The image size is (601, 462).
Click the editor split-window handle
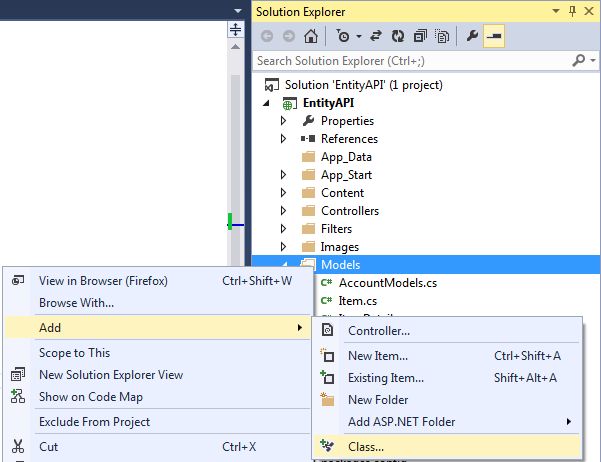(235, 30)
